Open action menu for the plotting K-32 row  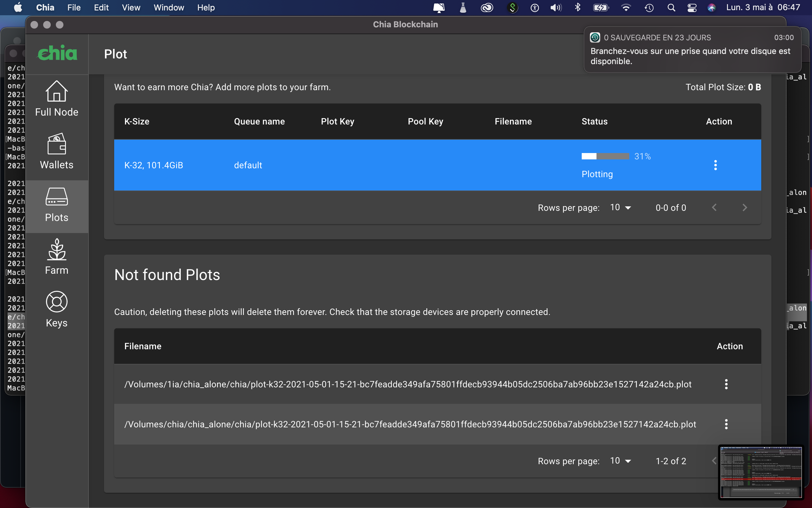tap(715, 165)
